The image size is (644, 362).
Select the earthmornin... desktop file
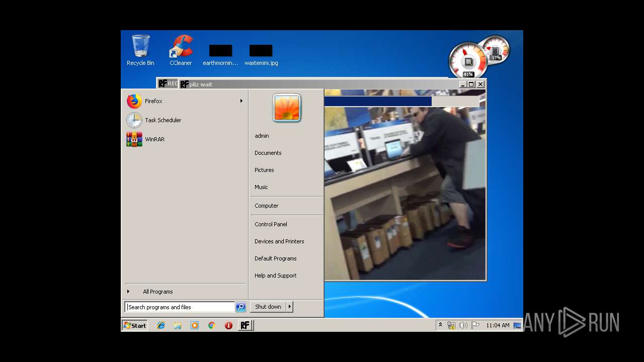(220, 55)
